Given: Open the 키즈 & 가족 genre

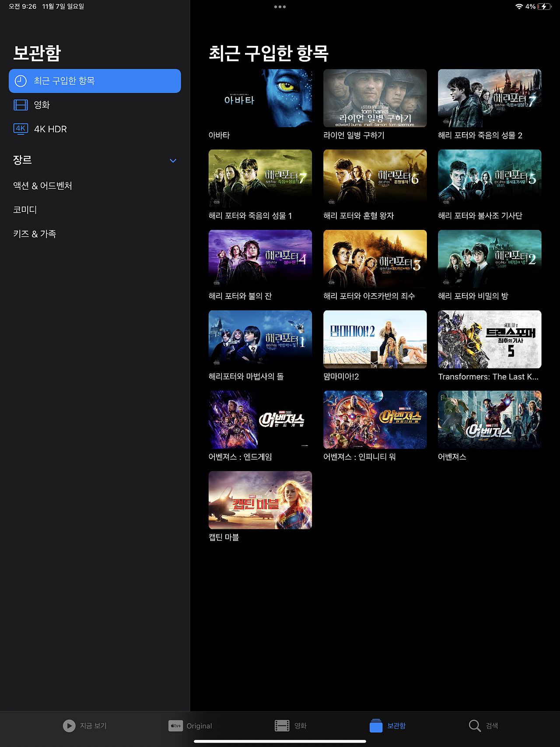Looking at the screenshot, I should point(35,234).
